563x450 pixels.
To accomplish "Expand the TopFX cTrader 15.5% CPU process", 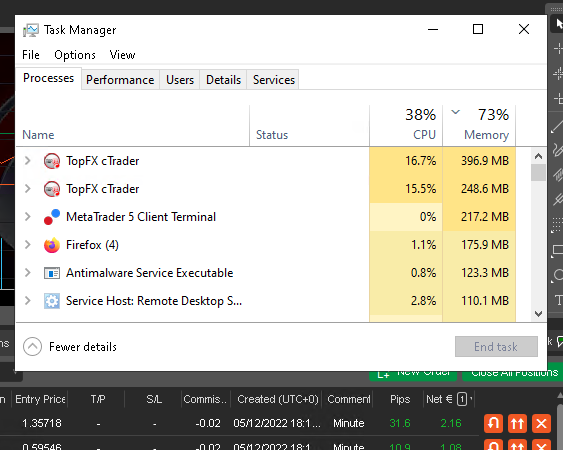I will 28,189.
